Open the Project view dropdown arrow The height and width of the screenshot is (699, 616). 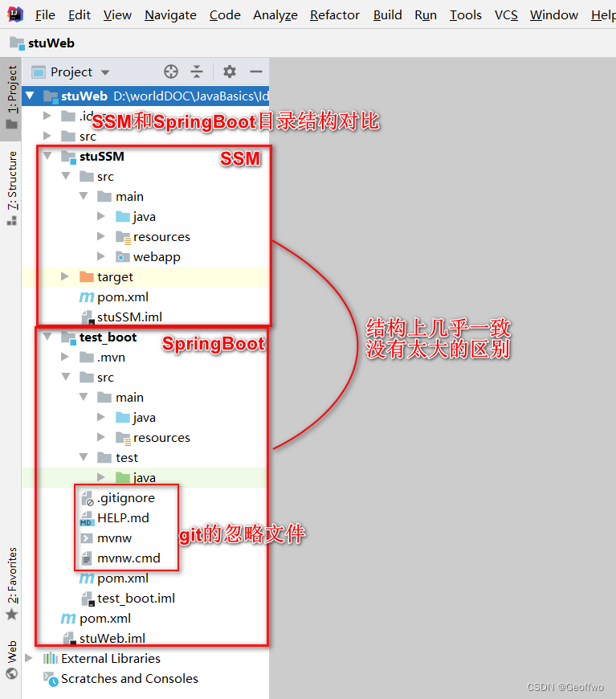105,72
